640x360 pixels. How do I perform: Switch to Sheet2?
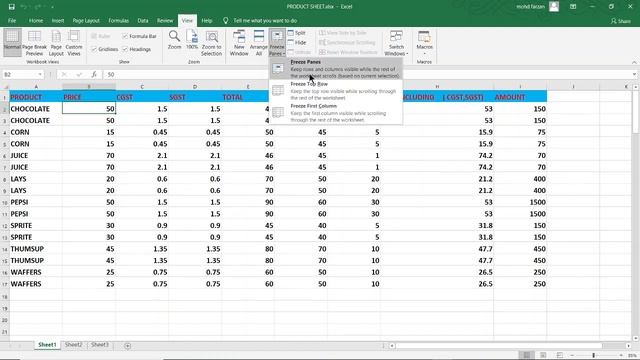tap(73, 345)
